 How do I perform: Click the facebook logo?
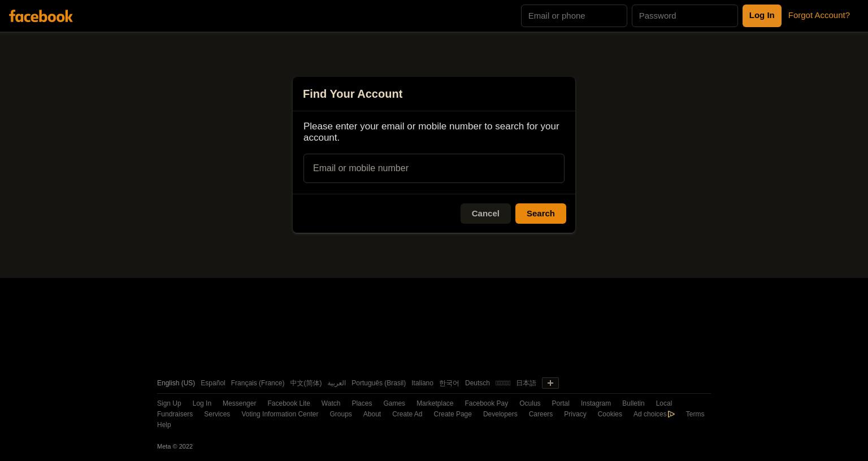tap(41, 16)
